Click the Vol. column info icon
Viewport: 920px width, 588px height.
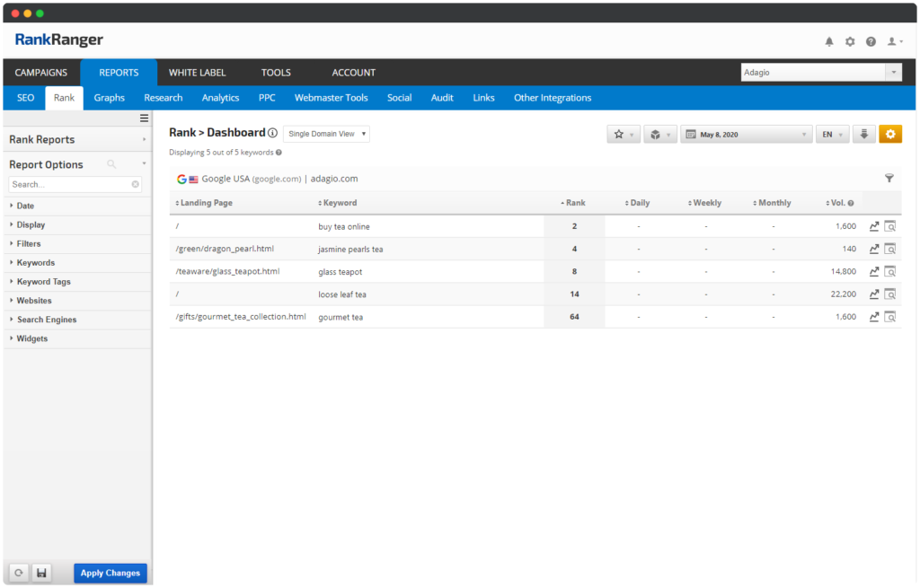(x=851, y=204)
